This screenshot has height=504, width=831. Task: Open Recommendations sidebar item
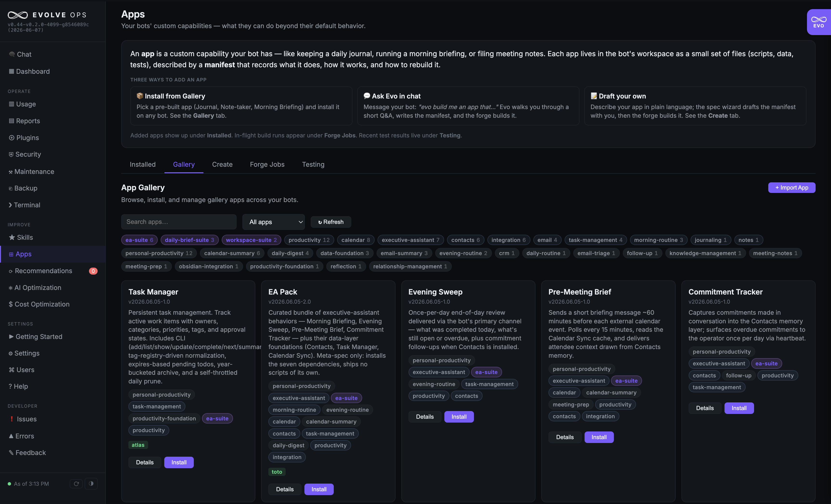pos(53,271)
